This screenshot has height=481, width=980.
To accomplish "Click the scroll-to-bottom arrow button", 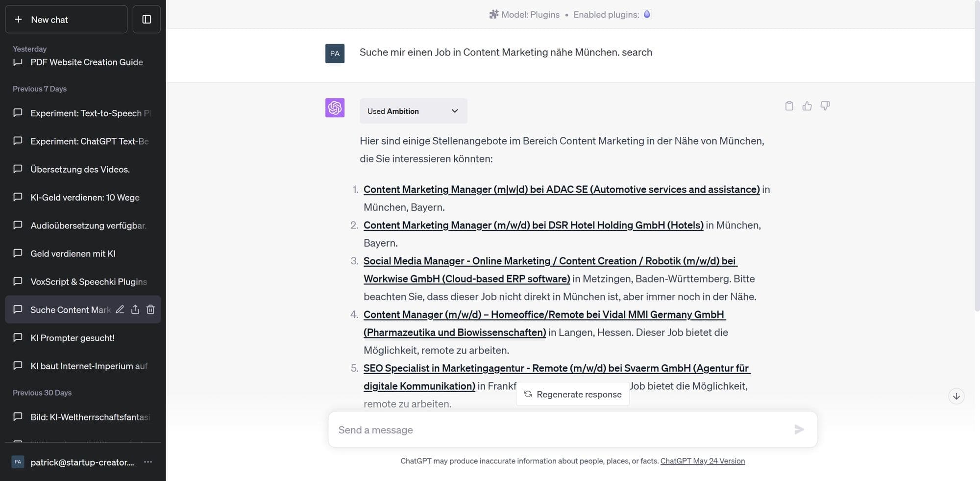I will (956, 396).
